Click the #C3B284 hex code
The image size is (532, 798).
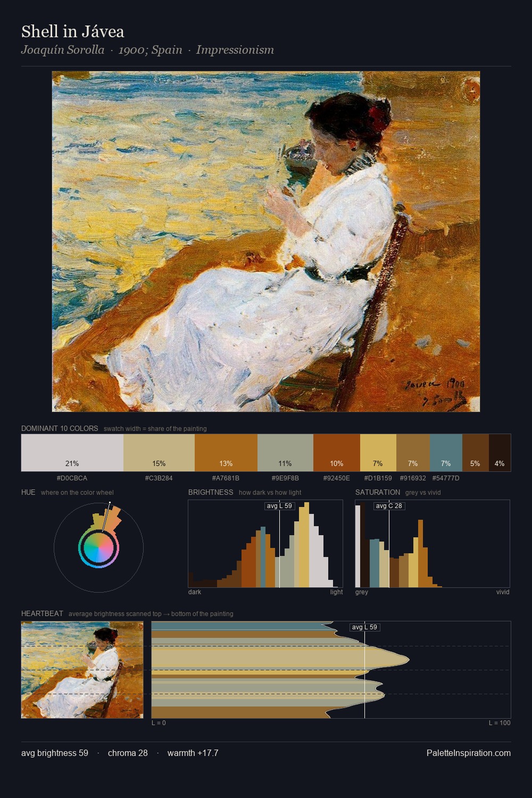[x=159, y=478]
